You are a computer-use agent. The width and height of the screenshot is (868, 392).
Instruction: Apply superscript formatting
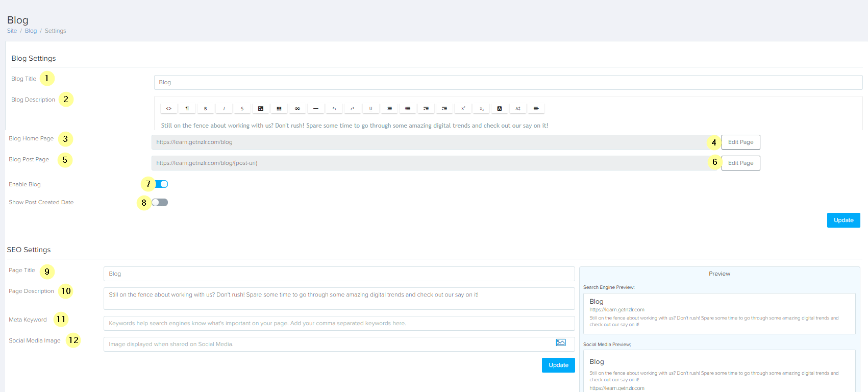[x=463, y=108]
